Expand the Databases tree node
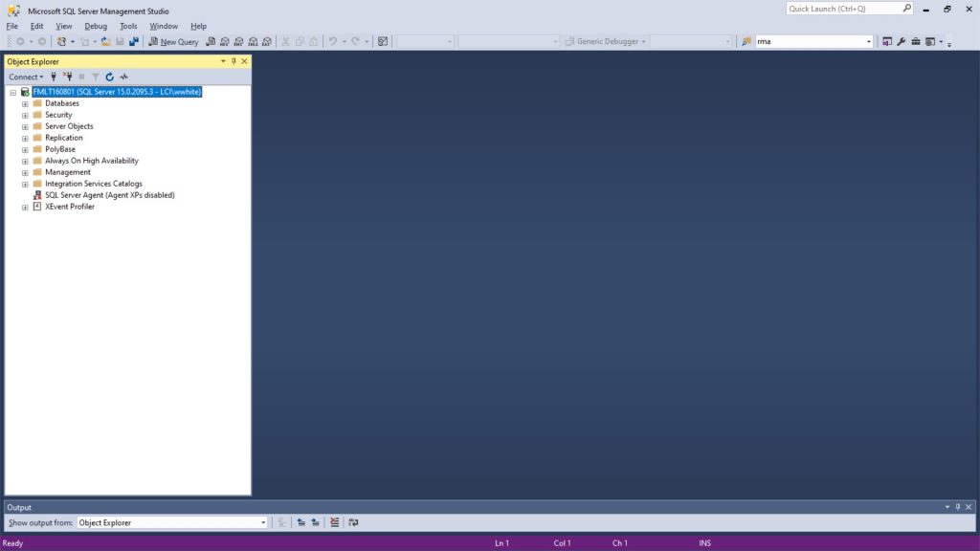This screenshot has height=551, width=980. point(25,103)
